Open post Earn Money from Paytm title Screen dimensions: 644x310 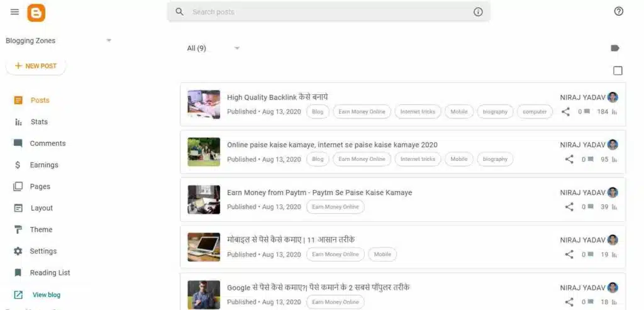(x=319, y=192)
